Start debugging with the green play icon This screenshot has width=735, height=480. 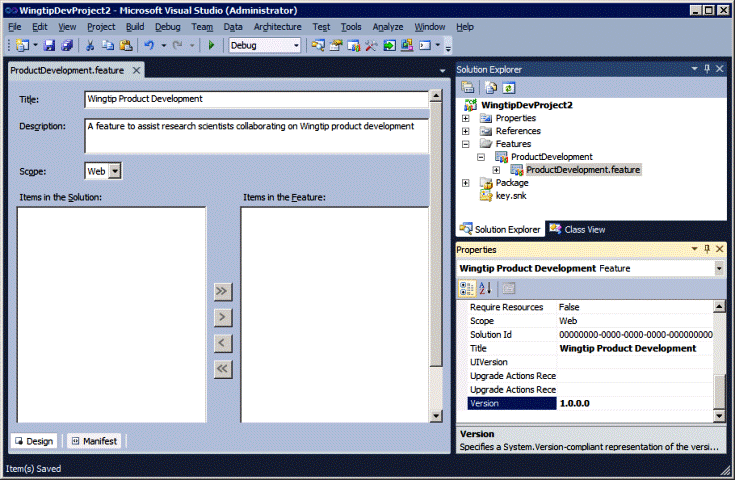211,45
